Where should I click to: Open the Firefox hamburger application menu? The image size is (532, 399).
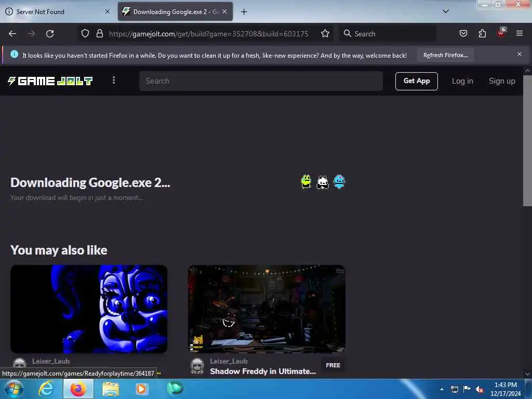pos(519,33)
